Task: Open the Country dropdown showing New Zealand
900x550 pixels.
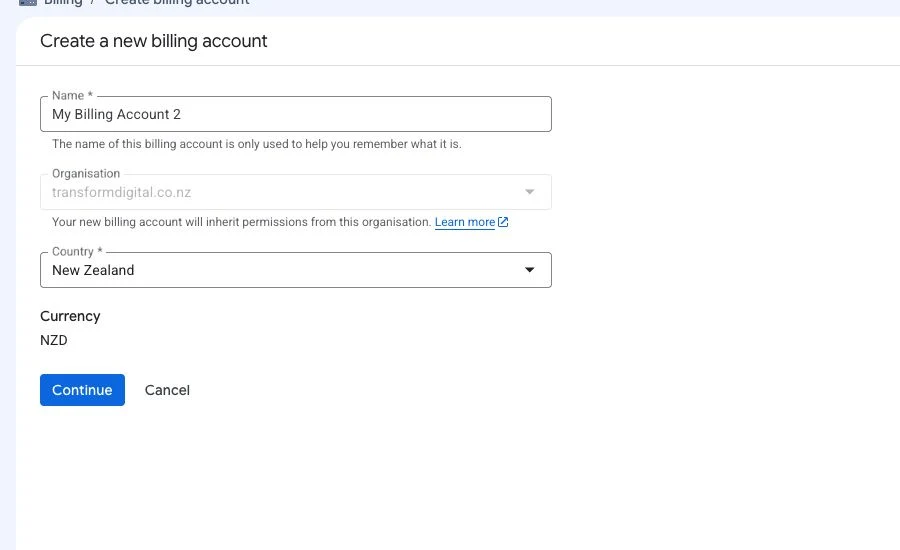Action: point(296,270)
